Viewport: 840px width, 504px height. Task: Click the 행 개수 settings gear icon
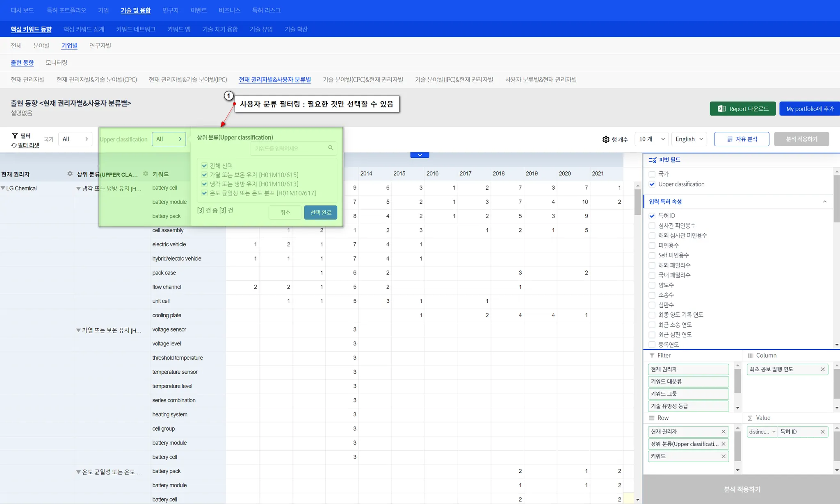(606, 139)
